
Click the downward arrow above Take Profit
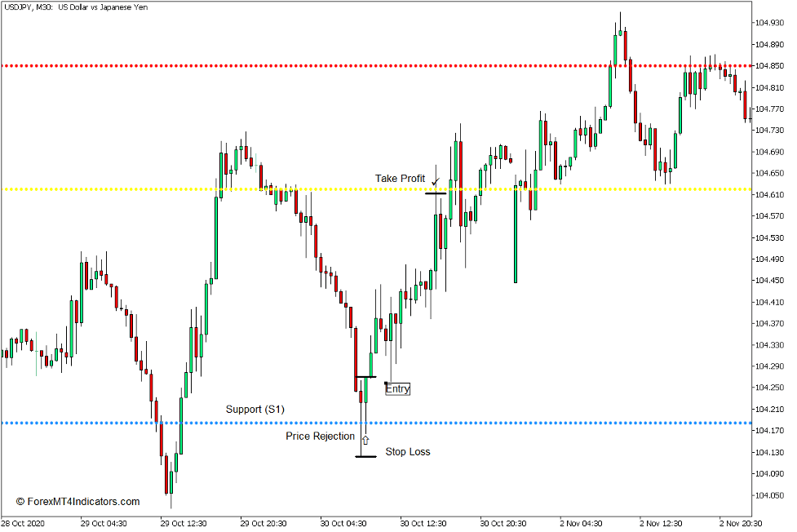pos(435,182)
